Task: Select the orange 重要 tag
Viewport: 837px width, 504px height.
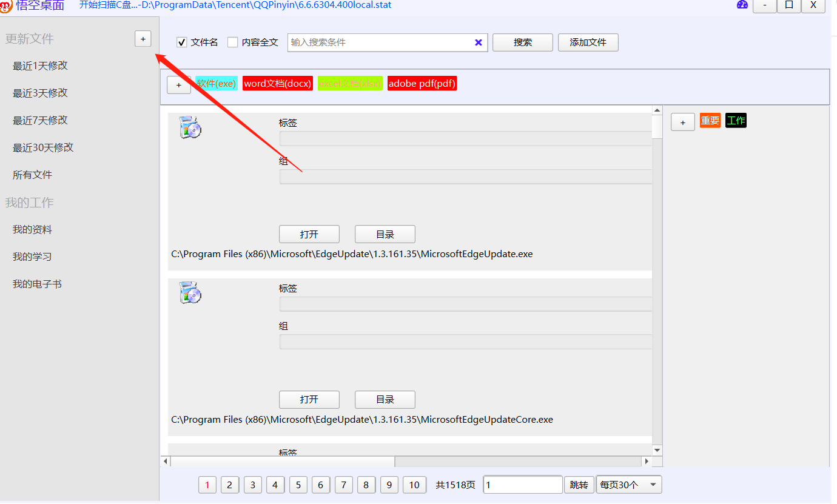Action: click(710, 121)
